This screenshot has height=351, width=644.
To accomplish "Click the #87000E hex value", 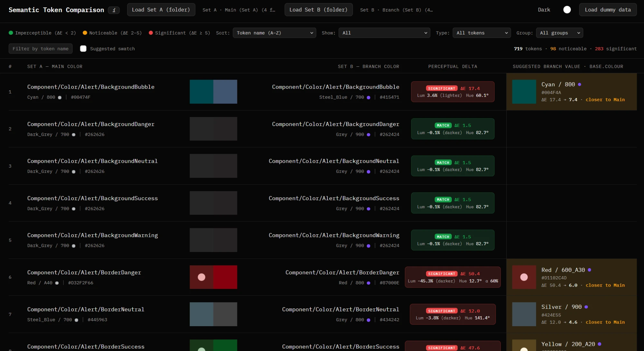I will click(x=389, y=283).
